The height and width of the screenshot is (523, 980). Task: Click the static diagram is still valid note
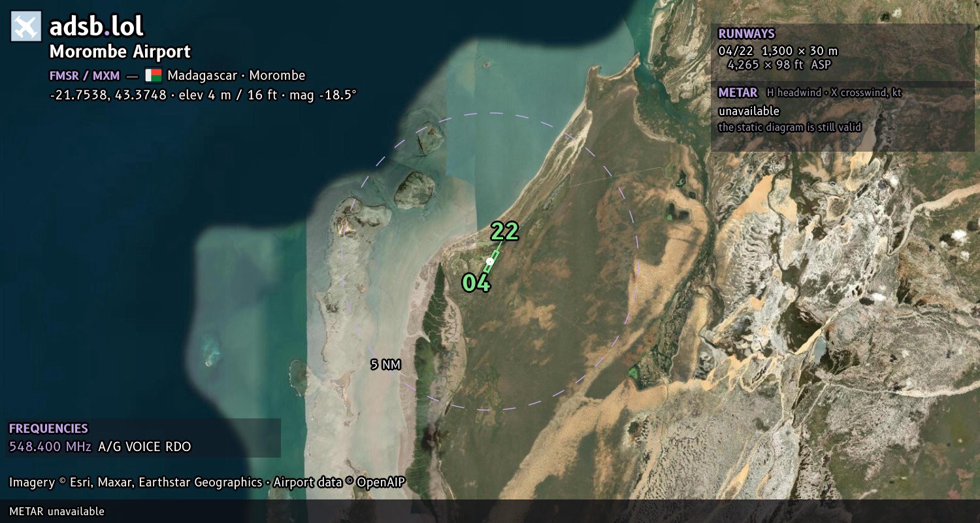(790, 127)
